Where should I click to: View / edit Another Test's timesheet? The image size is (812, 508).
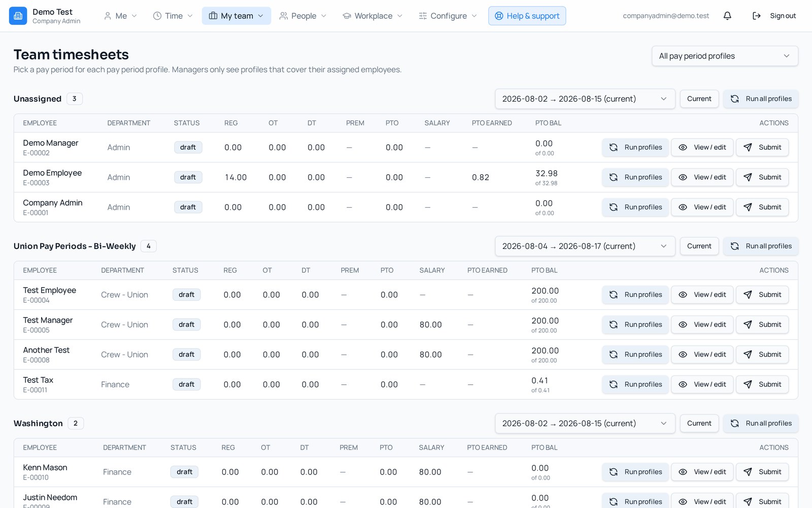[x=702, y=355]
